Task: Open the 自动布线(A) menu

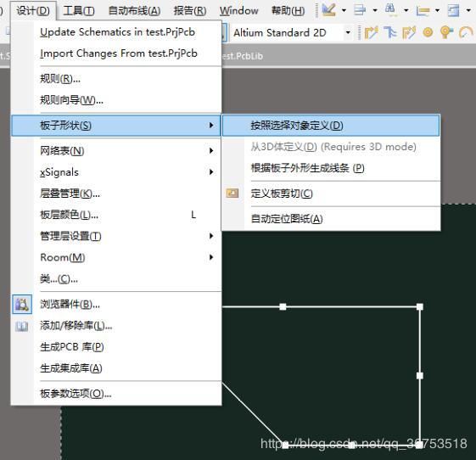Action: pos(134,11)
